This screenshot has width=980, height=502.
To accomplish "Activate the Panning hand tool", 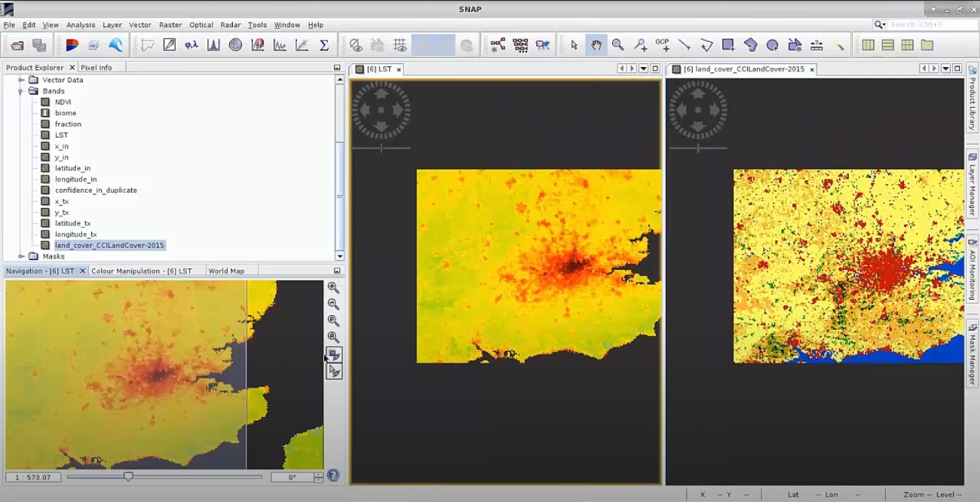I will pos(596,45).
